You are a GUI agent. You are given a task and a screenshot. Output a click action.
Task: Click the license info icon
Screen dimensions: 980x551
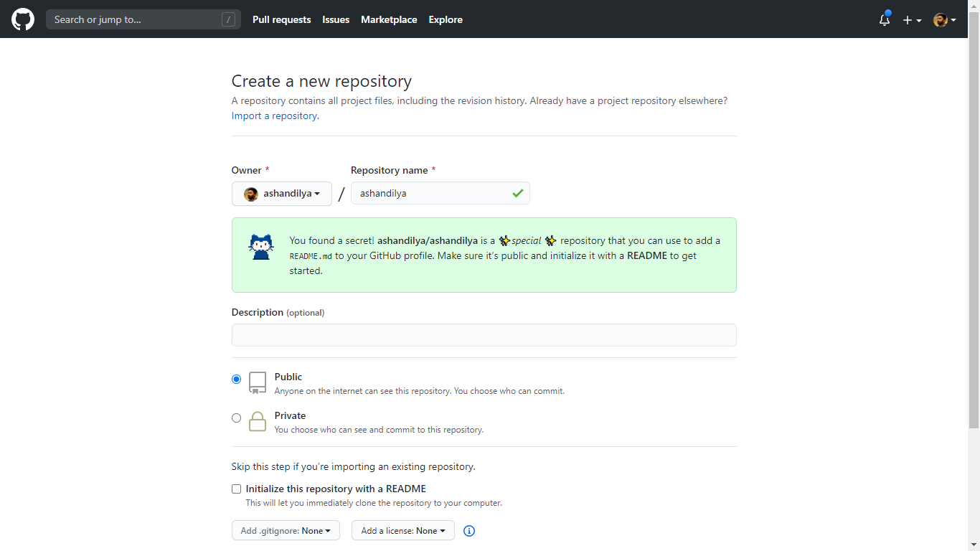(469, 530)
